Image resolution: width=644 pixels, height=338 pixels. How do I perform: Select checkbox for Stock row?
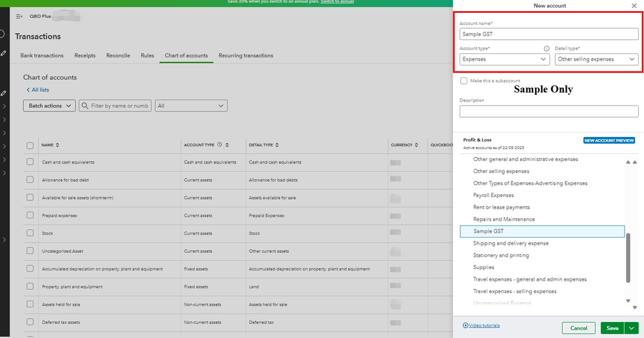point(30,232)
